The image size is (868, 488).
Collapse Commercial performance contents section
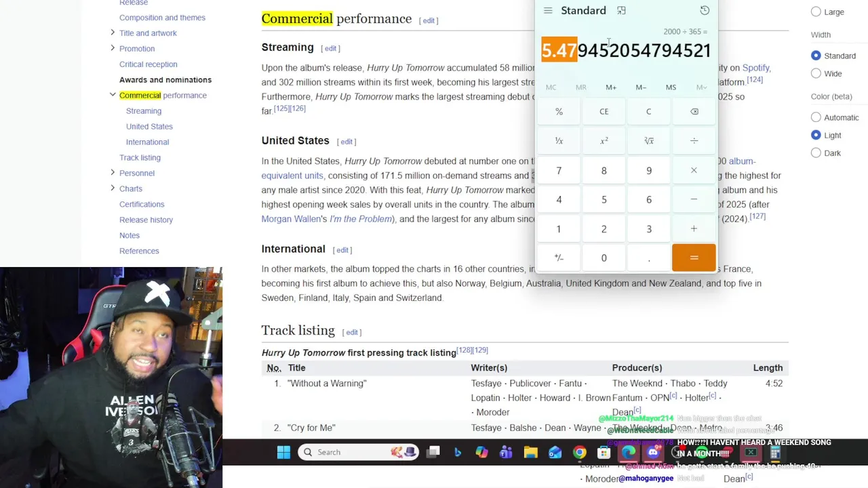point(113,95)
